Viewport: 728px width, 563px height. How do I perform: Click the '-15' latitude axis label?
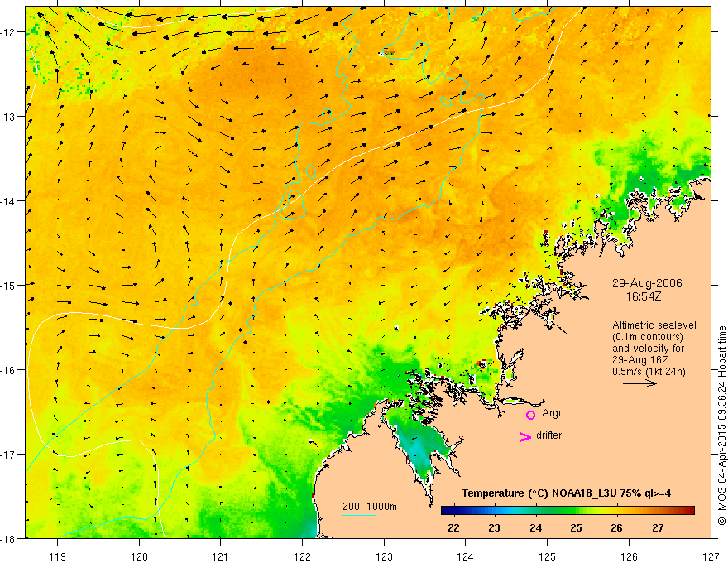(x=9, y=285)
